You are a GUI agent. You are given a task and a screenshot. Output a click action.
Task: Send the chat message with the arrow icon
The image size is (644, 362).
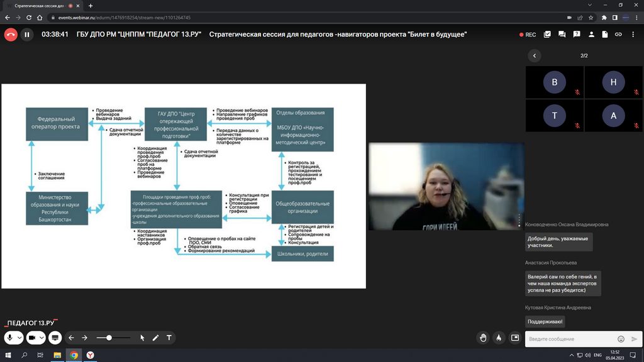[x=634, y=339]
